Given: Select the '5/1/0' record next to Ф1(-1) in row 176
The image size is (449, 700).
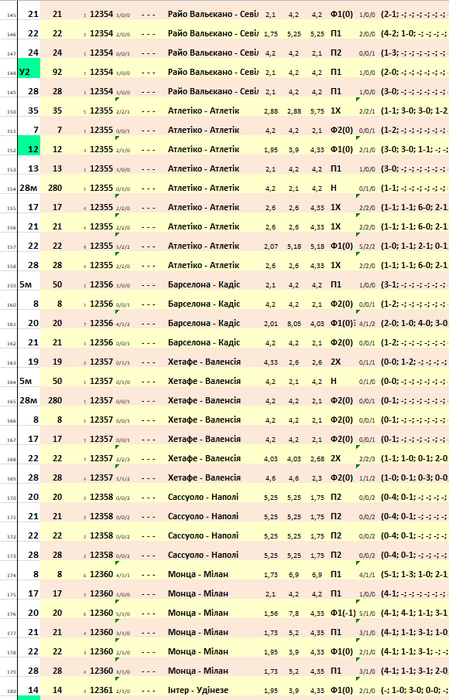Looking at the screenshot, I should tap(367, 614).
